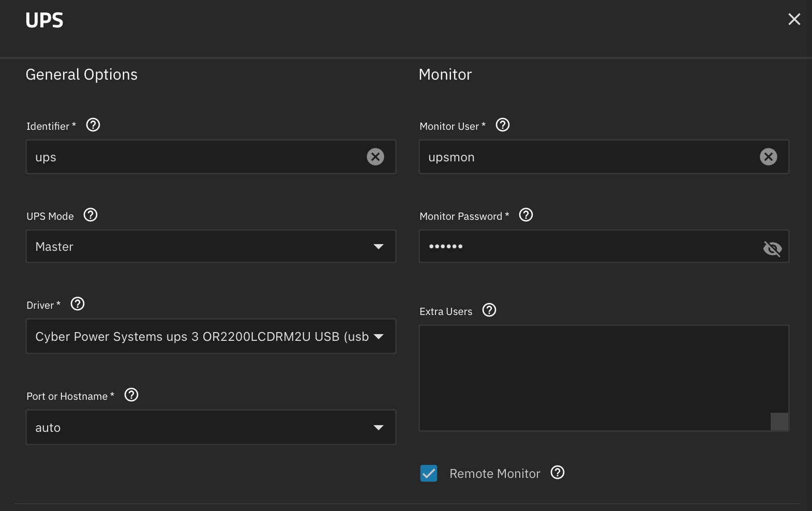View Remote Monitor help tooltip
The width and height of the screenshot is (812, 511).
(558, 473)
